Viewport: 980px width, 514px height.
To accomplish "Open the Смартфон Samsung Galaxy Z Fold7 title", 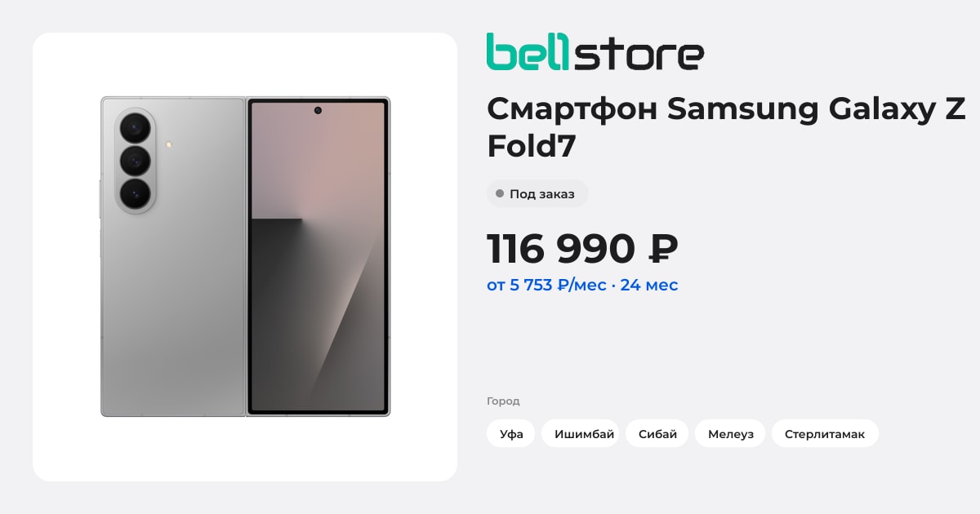I will [726, 127].
